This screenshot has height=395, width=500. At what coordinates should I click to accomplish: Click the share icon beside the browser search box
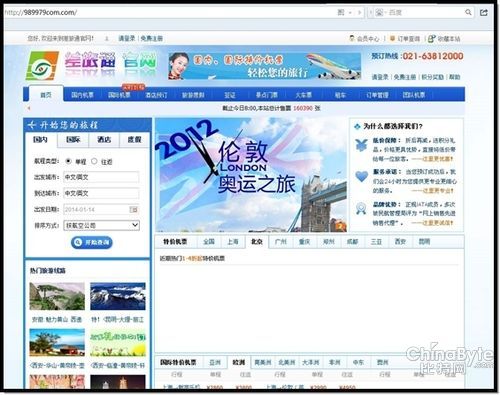tap(484, 12)
